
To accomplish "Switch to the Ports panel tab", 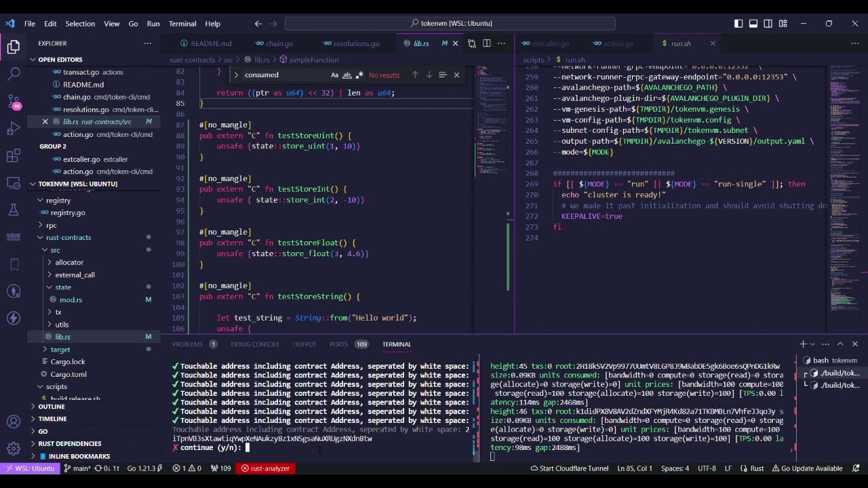I will [338, 344].
